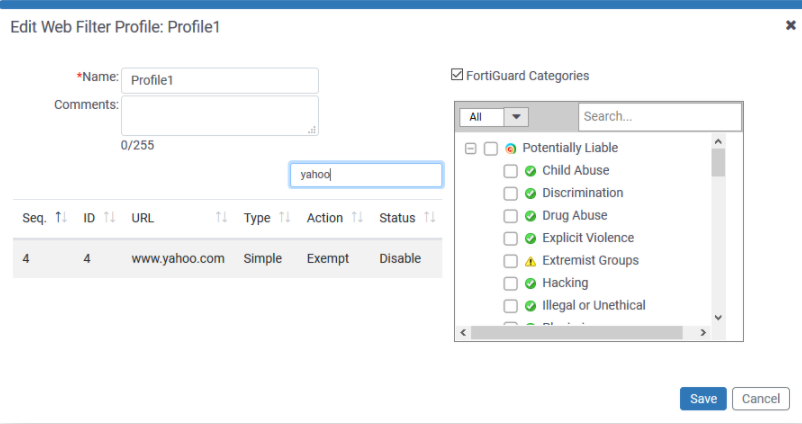Sort by the Status column header
The width and height of the screenshot is (802, 424).
point(397,218)
